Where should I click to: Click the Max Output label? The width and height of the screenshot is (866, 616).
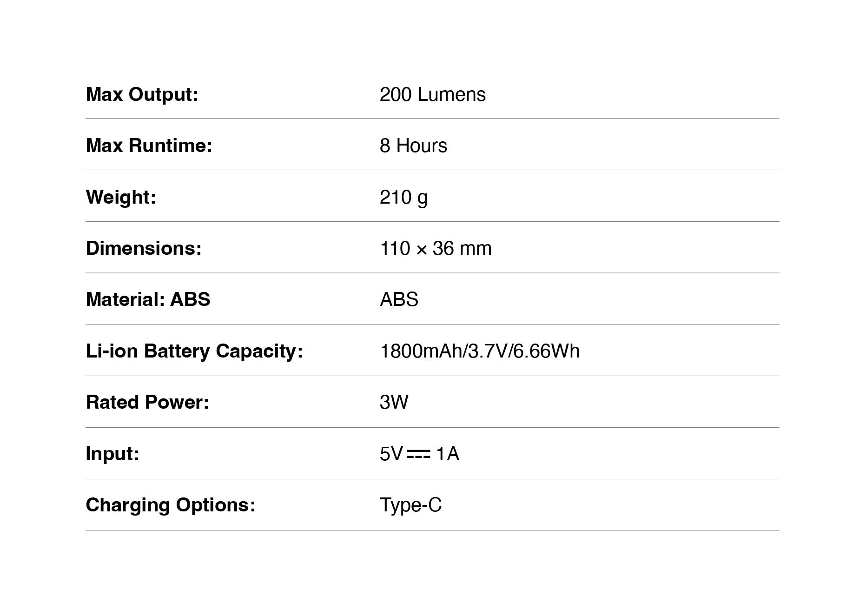[142, 94]
